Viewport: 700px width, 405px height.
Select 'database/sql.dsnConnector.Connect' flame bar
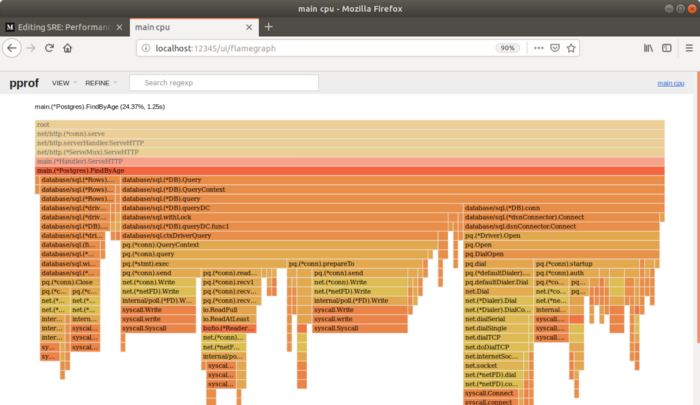pyautogui.click(x=561, y=226)
